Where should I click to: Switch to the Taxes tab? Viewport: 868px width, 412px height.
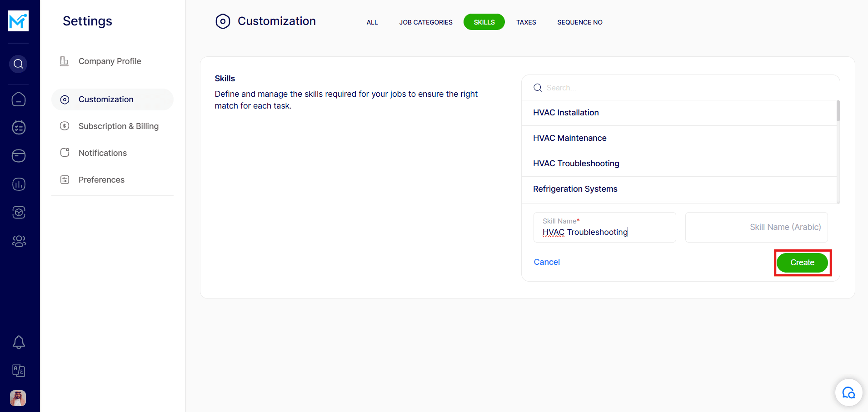pyautogui.click(x=526, y=22)
